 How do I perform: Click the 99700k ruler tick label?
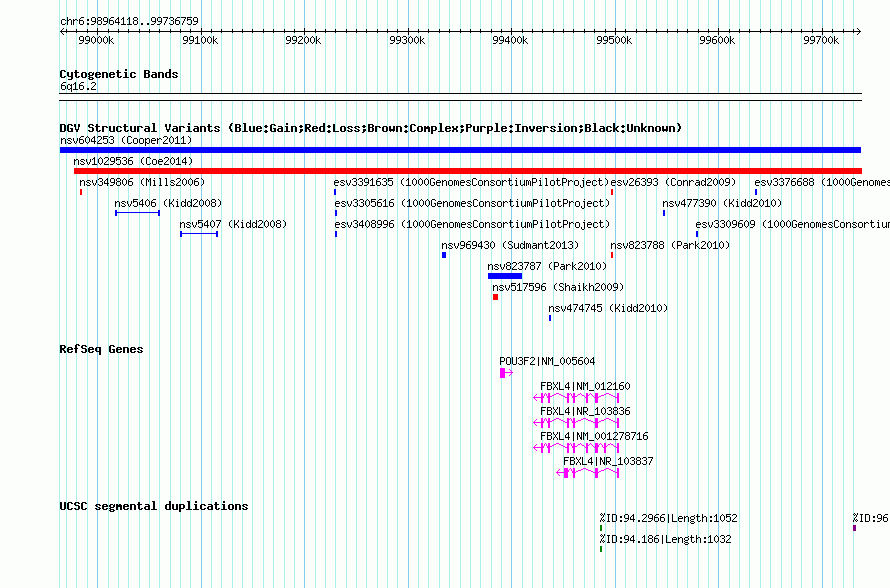pos(821,40)
